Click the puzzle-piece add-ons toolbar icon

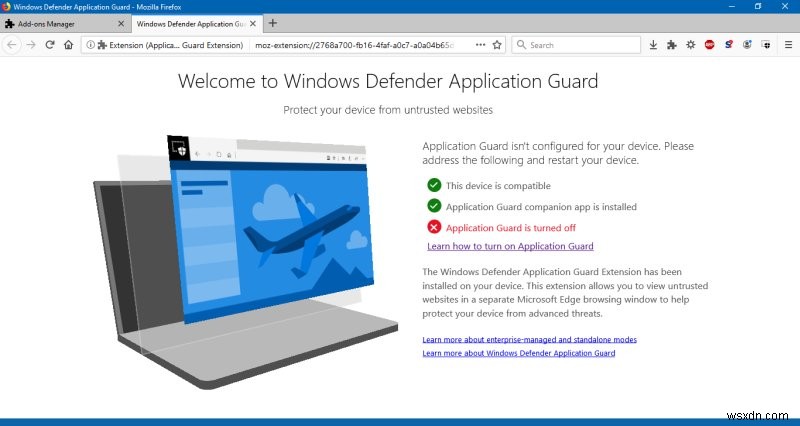tap(671, 45)
